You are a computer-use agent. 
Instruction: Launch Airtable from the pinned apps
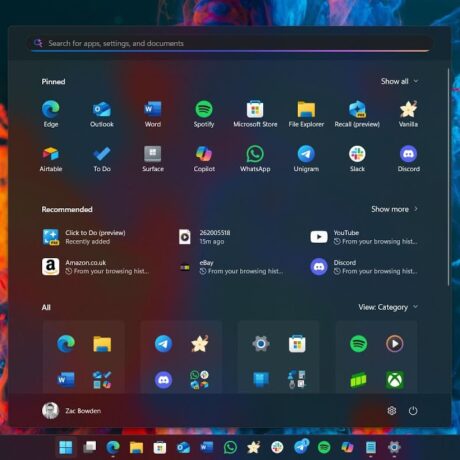(51, 159)
